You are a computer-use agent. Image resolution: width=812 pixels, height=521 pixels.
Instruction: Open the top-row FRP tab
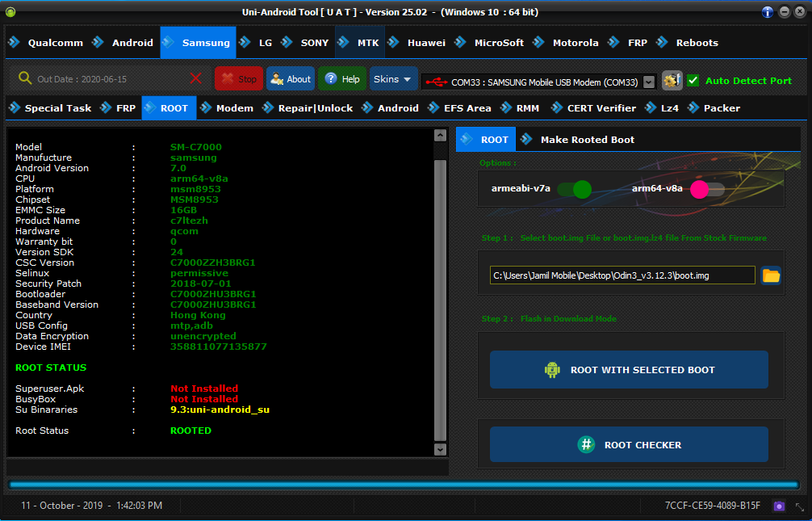click(x=628, y=43)
